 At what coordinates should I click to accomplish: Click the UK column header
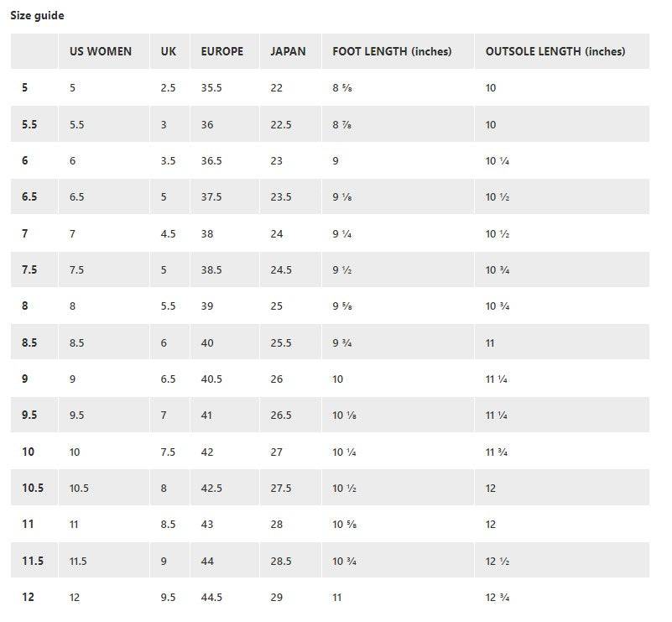[169, 51]
